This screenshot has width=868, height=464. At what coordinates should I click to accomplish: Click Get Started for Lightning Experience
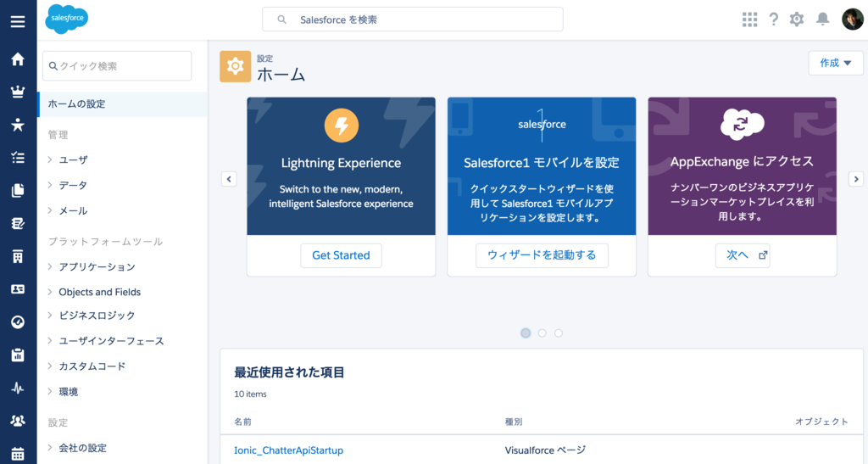pos(341,255)
